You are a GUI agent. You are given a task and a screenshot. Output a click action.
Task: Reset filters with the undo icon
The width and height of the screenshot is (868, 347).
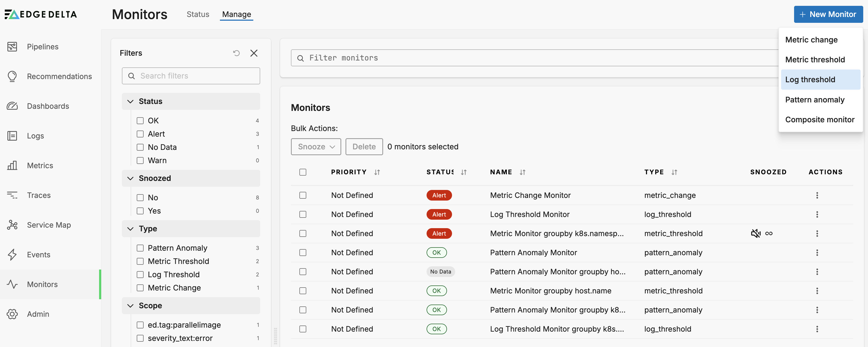[x=236, y=53]
